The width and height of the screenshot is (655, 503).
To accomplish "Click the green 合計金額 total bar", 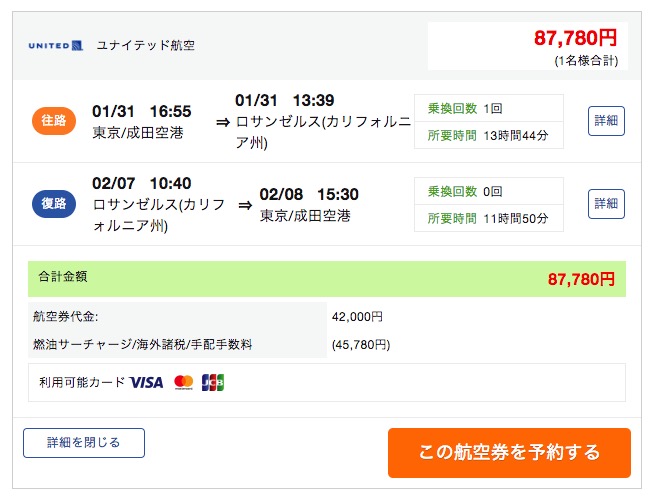I will [x=326, y=279].
